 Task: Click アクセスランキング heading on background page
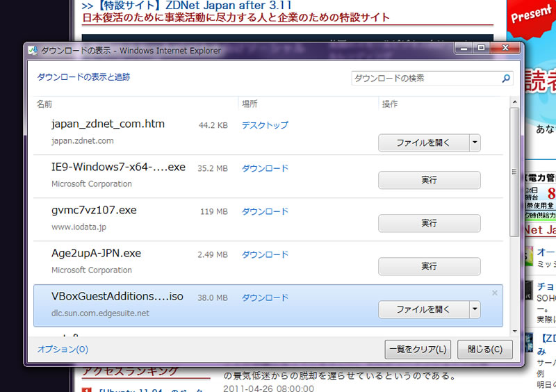coord(130,371)
